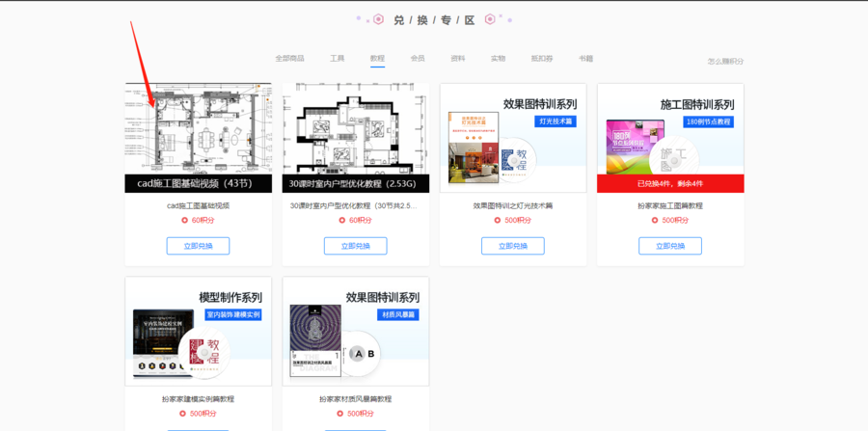
Task: Switch to the 全部商品 tab
Action: point(289,58)
